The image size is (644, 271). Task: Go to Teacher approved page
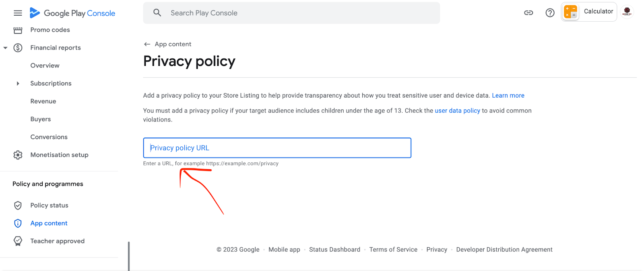(x=57, y=241)
